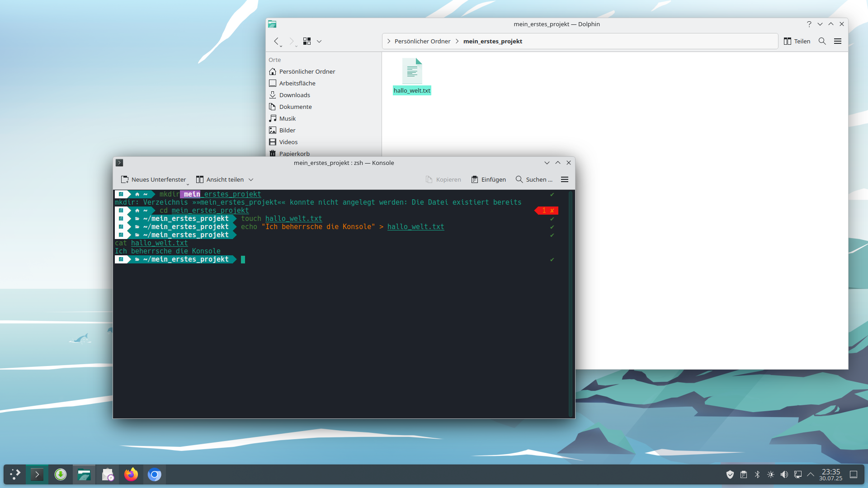Click Kopieren in Konsole toolbar
Image resolution: width=868 pixels, height=488 pixels.
coord(443,179)
